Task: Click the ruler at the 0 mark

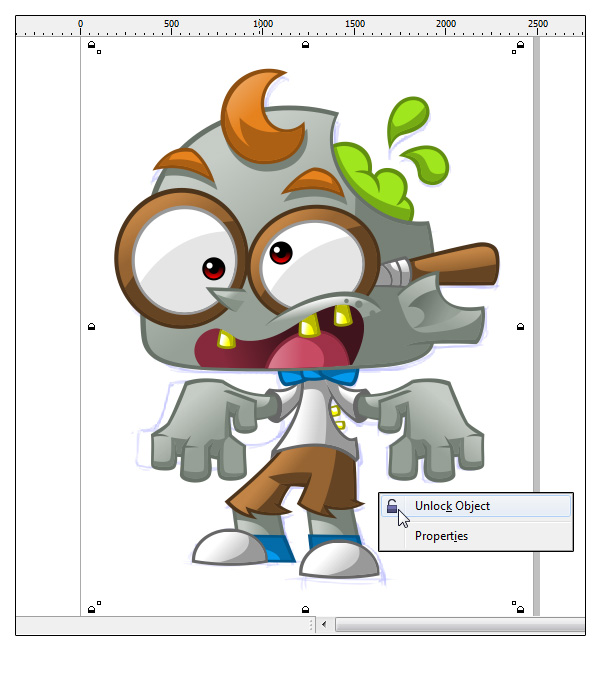Action: point(80,24)
